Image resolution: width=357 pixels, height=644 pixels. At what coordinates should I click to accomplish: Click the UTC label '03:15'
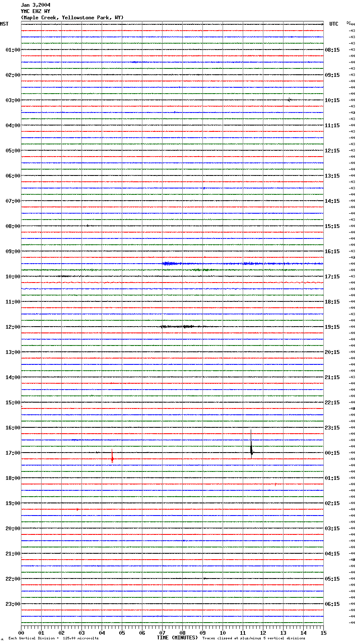point(332,529)
